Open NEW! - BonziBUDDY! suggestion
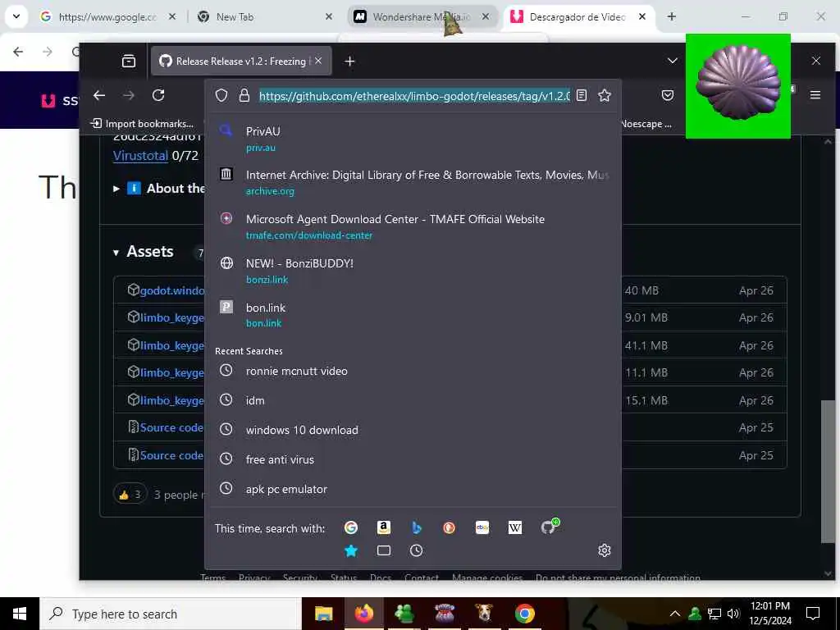 point(413,271)
